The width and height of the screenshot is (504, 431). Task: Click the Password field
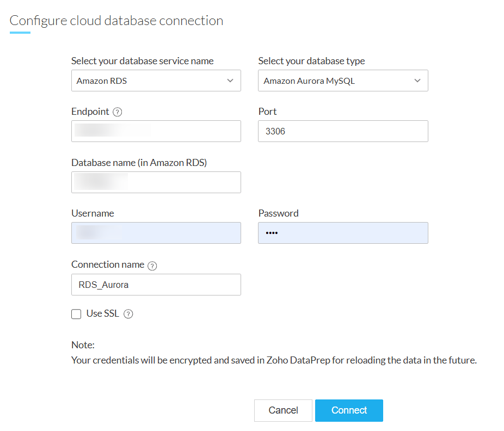343,233
